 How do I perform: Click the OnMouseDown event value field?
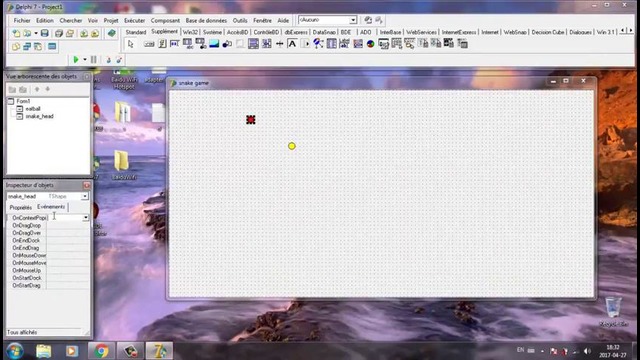[68, 256]
